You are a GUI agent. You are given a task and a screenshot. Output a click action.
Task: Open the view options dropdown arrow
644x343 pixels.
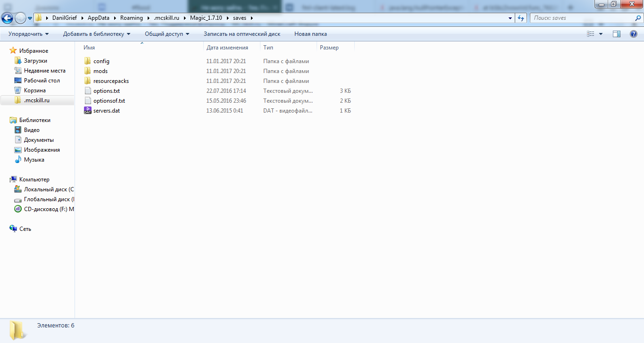[601, 34]
